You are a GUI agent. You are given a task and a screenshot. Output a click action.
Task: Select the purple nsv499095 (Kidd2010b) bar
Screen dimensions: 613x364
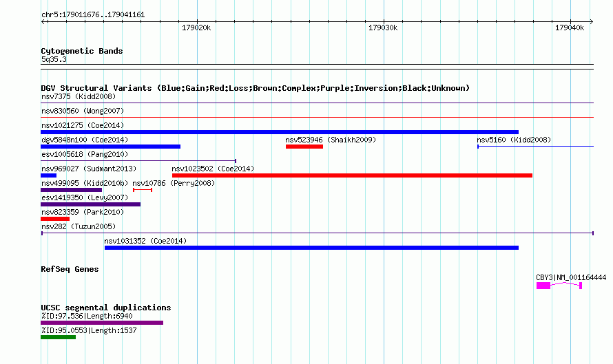coord(71,190)
